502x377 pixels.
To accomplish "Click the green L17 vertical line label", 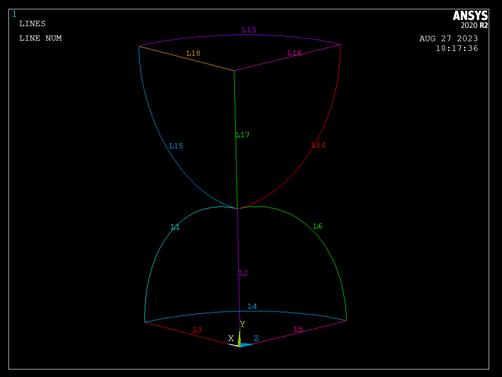I will 242,135.
